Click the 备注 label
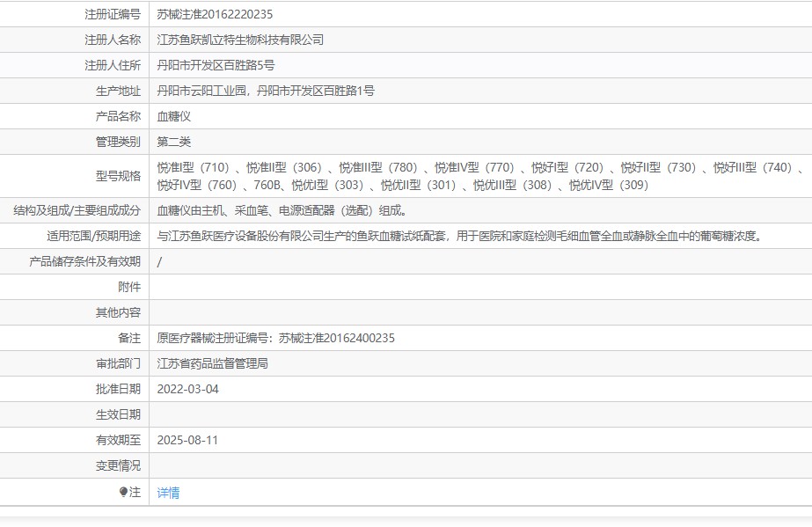The width and height of the screenshot is (812, 527). pos(129,338)
